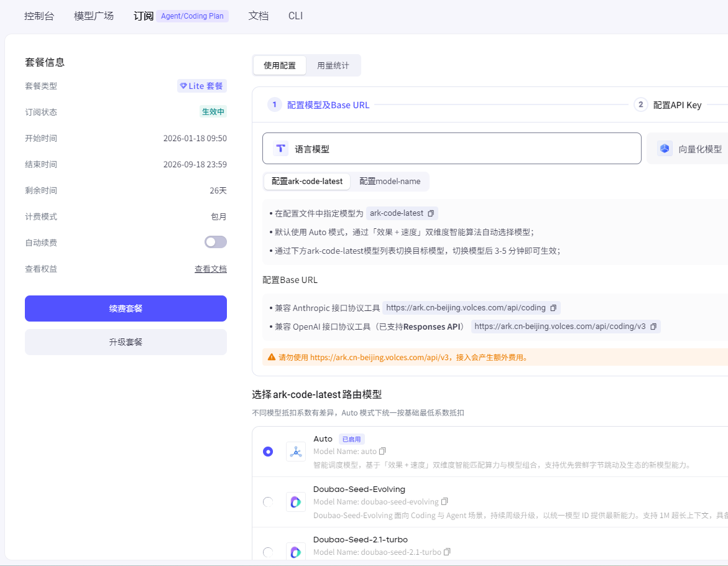Open the 文档 docs nav item
The width and height of the screenshot is (728, 566).
pos(259,16)
